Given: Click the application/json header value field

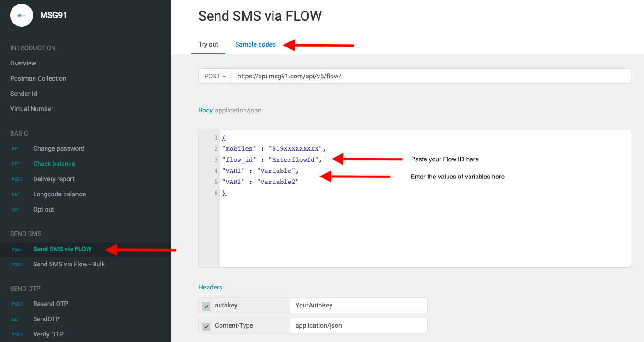Looking at the screenshot, I should [x=358, y=325].
